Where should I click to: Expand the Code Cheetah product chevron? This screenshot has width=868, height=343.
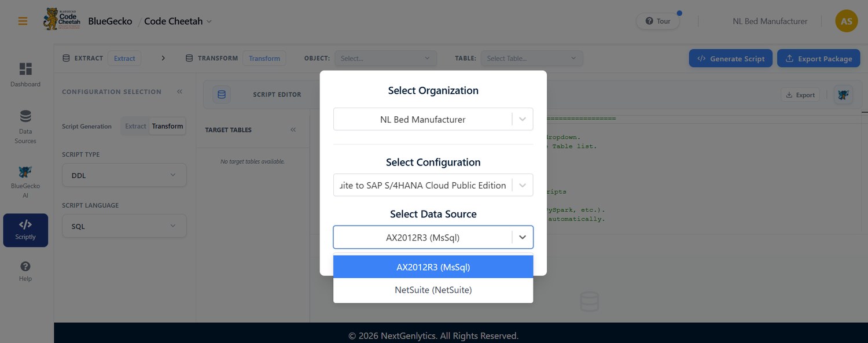click(x=209, y=21)
